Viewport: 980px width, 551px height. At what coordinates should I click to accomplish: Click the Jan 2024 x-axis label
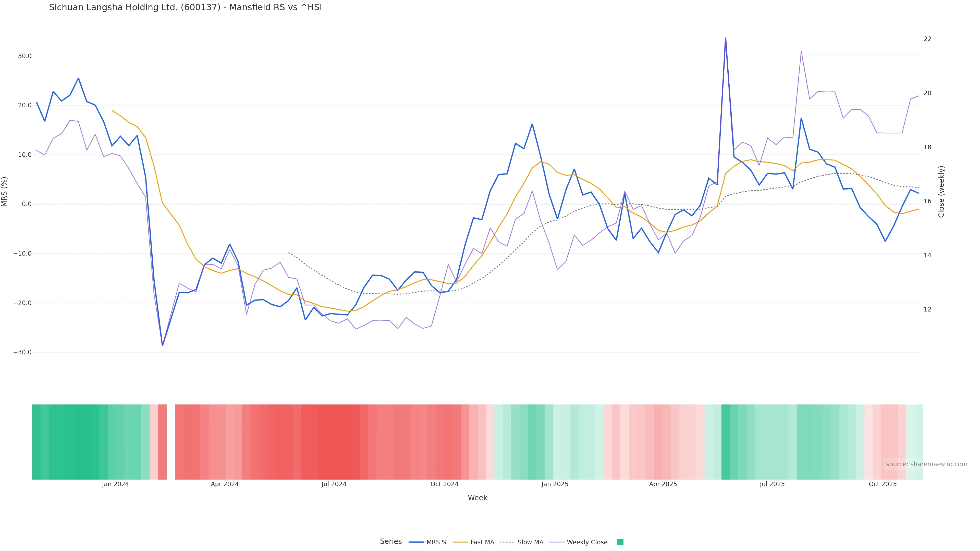click(115, 484)
